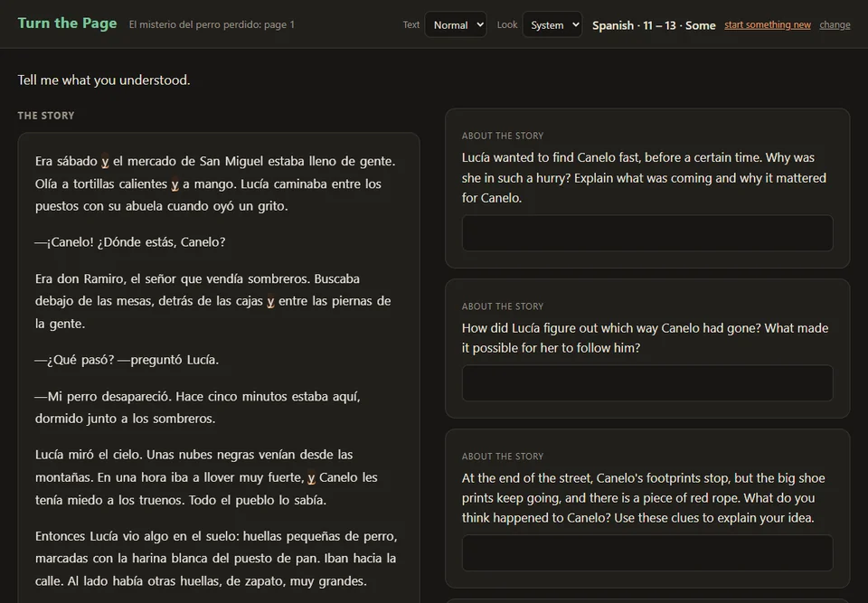Click 'THE STORY' section label
868x603 pixels.
coord(46,116)
